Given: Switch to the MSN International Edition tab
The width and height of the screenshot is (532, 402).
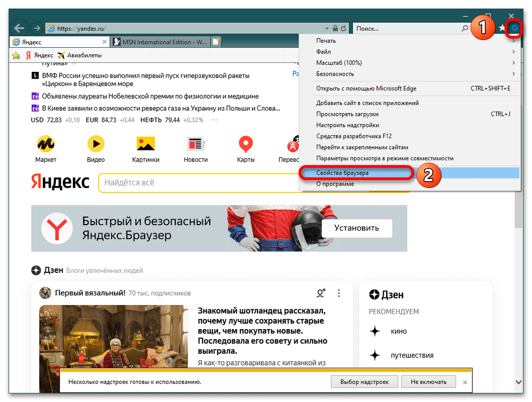Looking at the screenshot, I should [160, 42].
